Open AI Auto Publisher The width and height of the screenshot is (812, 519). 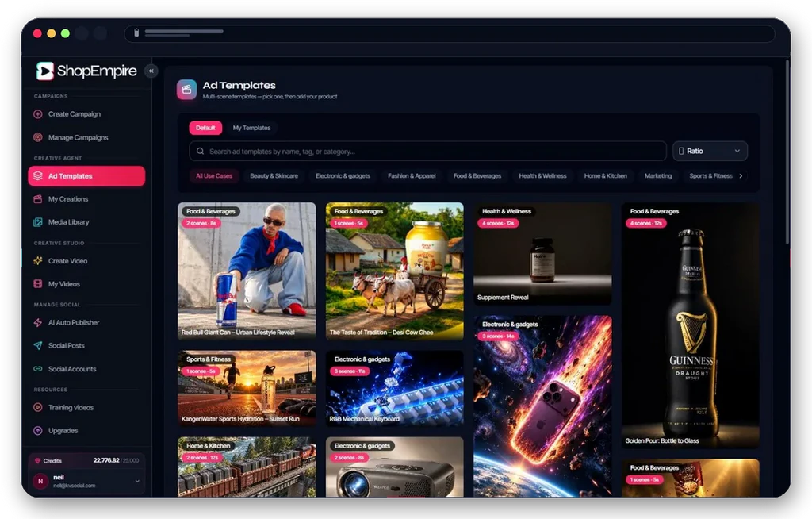(86, 322)
